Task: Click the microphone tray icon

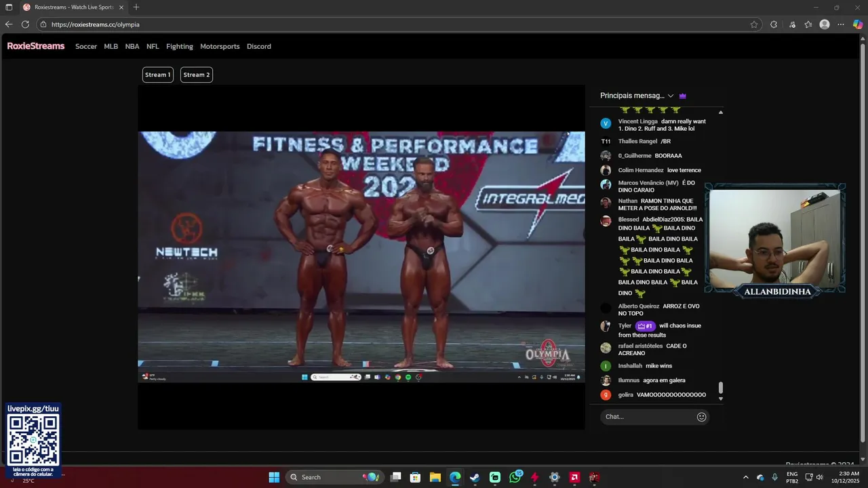Action: [774, 477]
